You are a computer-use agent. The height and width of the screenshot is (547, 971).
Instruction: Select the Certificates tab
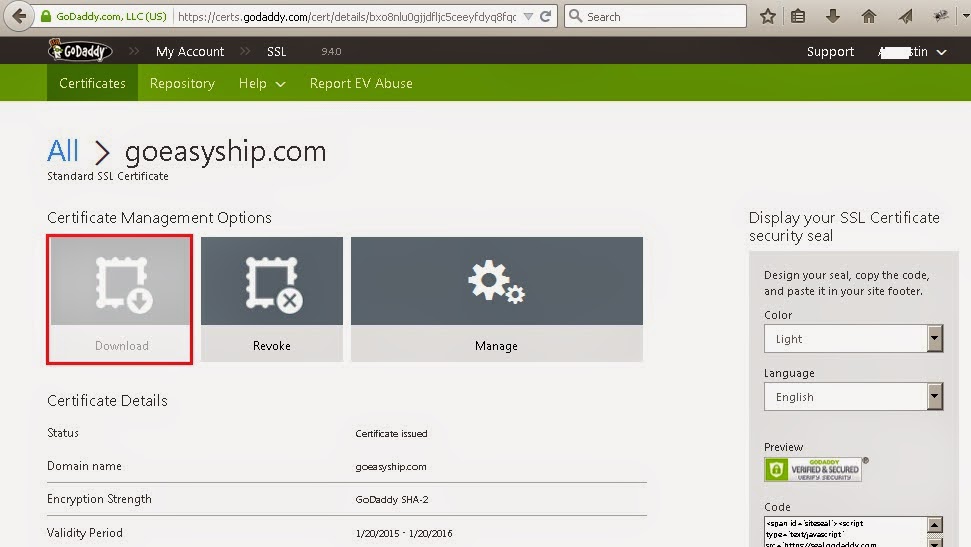point(92,83)
